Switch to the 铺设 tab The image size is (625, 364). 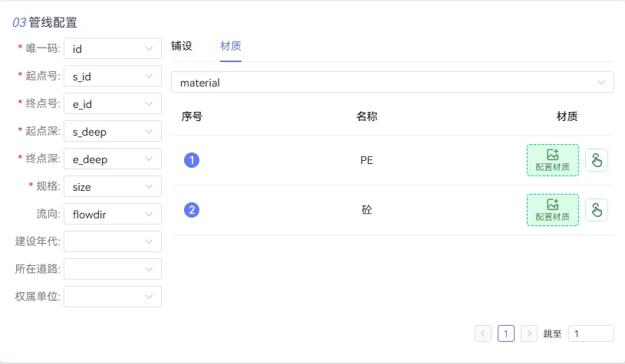pos(182,46)
